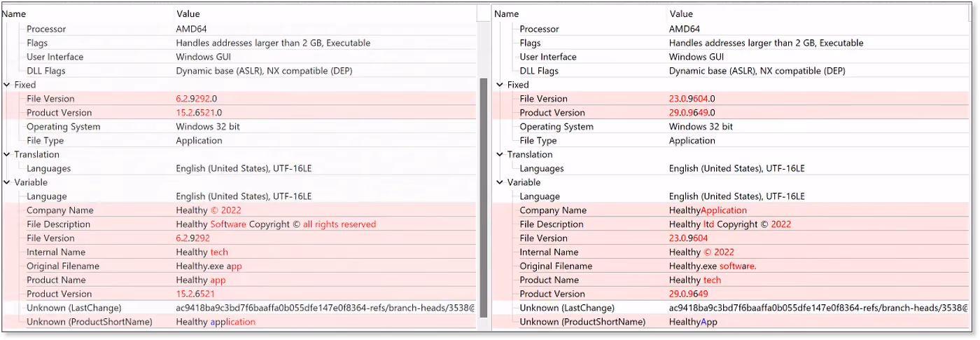The width and height of the screenshot is (980, 340).
Task: Click the right pane Name column header
Action: click(x=580, y=13)
